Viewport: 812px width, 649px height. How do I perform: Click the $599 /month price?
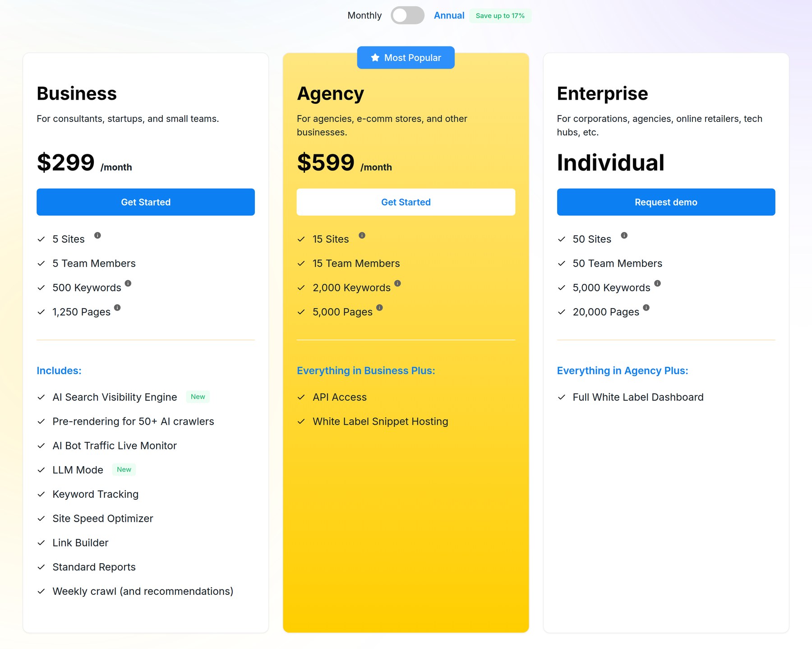click(344, 162)
